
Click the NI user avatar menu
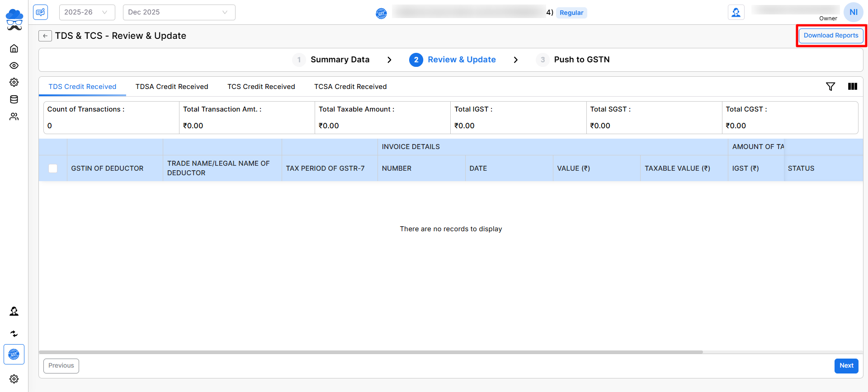(853, 12)
